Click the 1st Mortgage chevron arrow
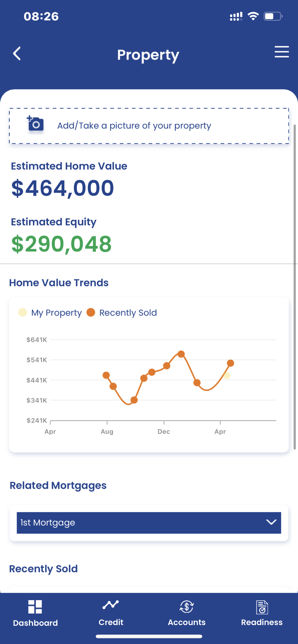 pyautogui.click(x=271, y=522)
